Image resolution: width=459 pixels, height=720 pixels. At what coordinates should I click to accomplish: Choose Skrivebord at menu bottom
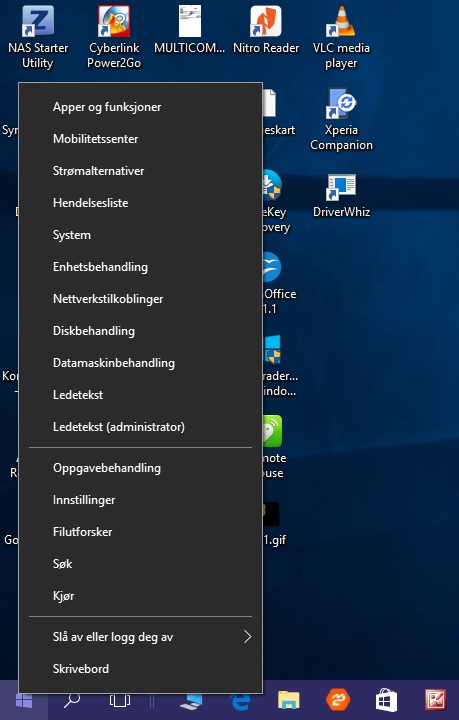coord(140,669)
